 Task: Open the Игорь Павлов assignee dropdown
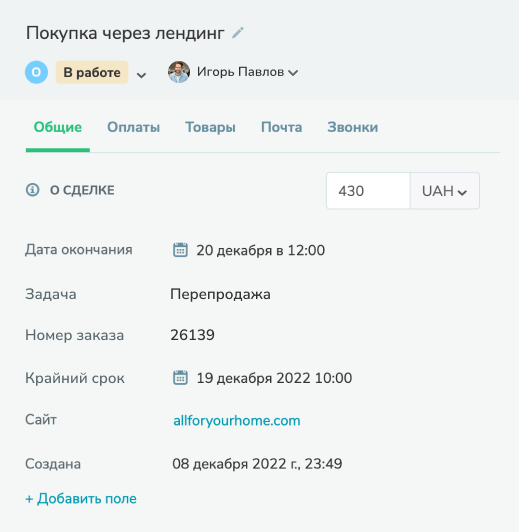pyautogui.click(x=247, y=72)
